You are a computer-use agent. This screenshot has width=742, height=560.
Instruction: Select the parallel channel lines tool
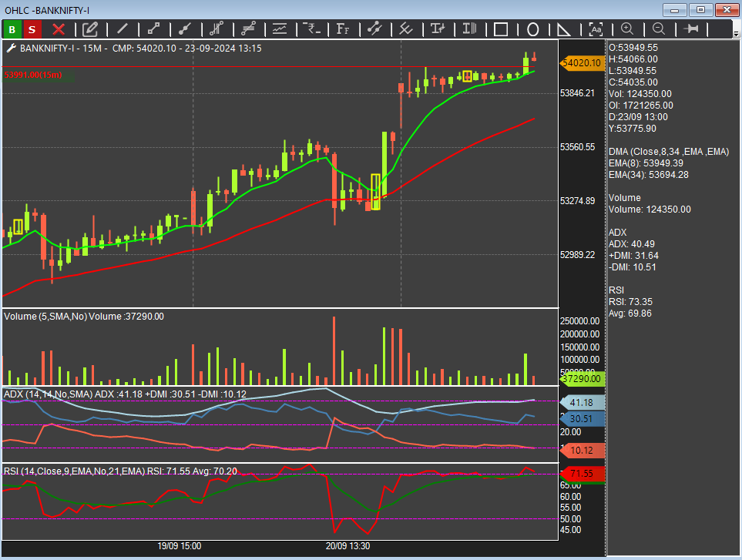point(217,29)
